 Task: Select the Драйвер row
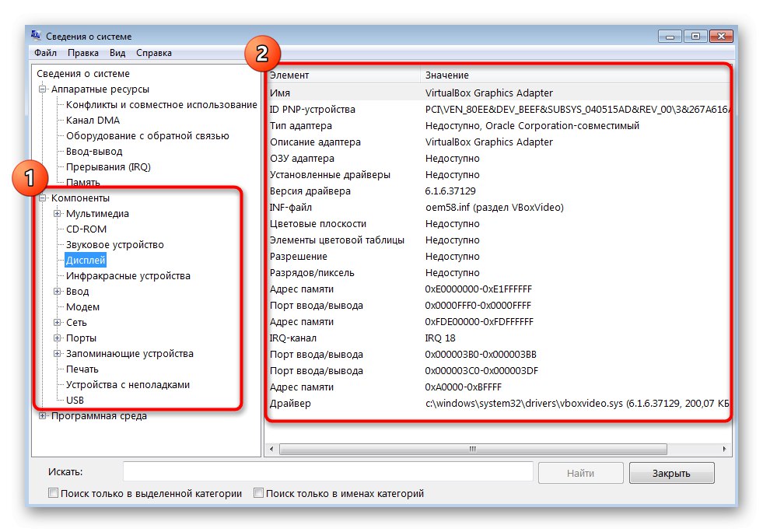tap(499, 404)
